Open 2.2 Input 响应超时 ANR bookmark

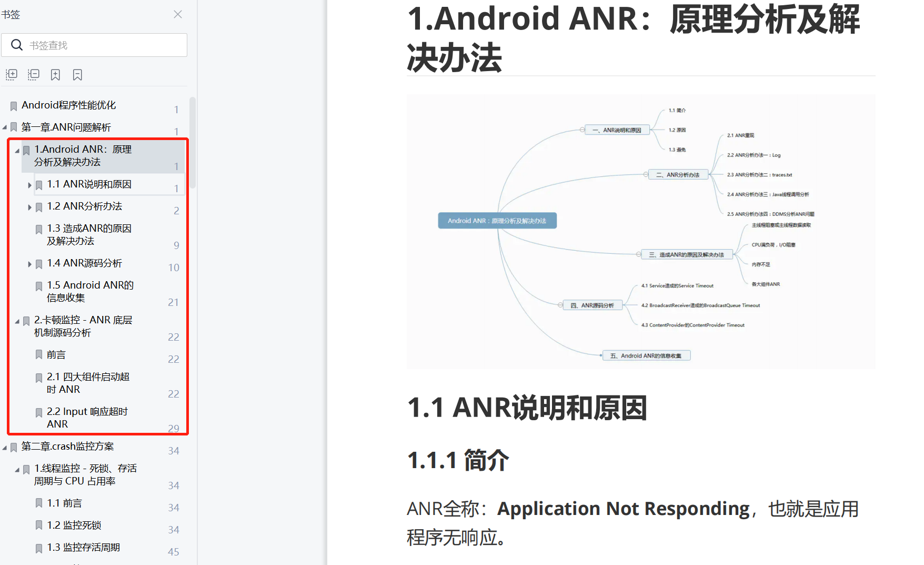click(x=87, y=418)
